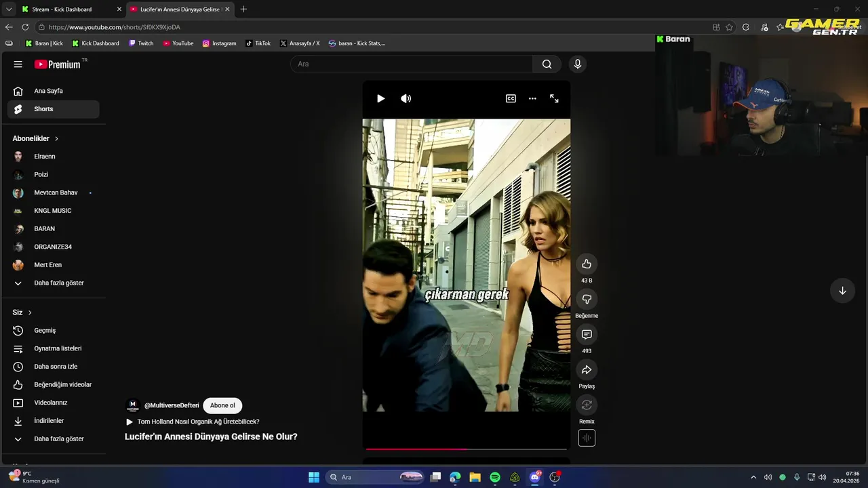The image size is (868, 488).
Task: Open File Explorer from the taskbar
Action: [475, 477]
